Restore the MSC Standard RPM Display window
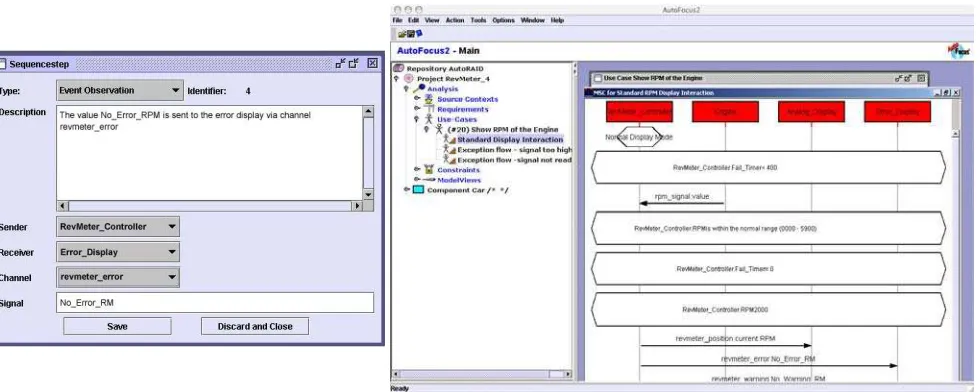Screen dimensions: 980x392 [947, 93]
